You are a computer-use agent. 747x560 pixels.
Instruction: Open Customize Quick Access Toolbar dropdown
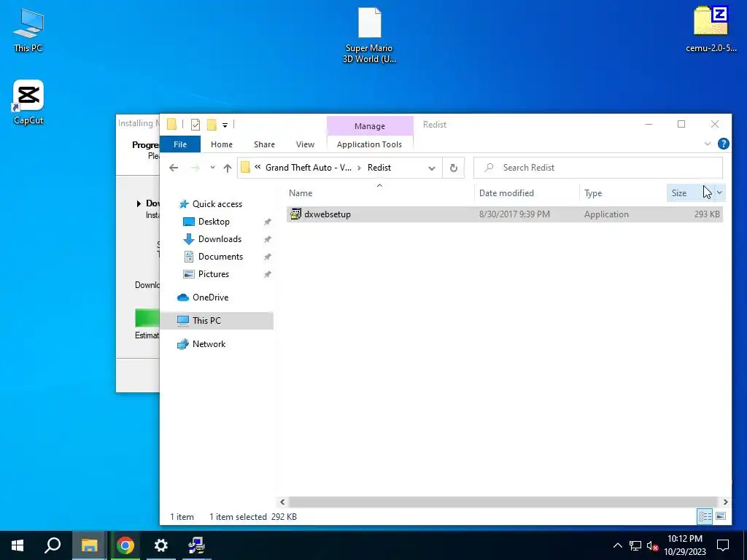click(x=225, y=125)
